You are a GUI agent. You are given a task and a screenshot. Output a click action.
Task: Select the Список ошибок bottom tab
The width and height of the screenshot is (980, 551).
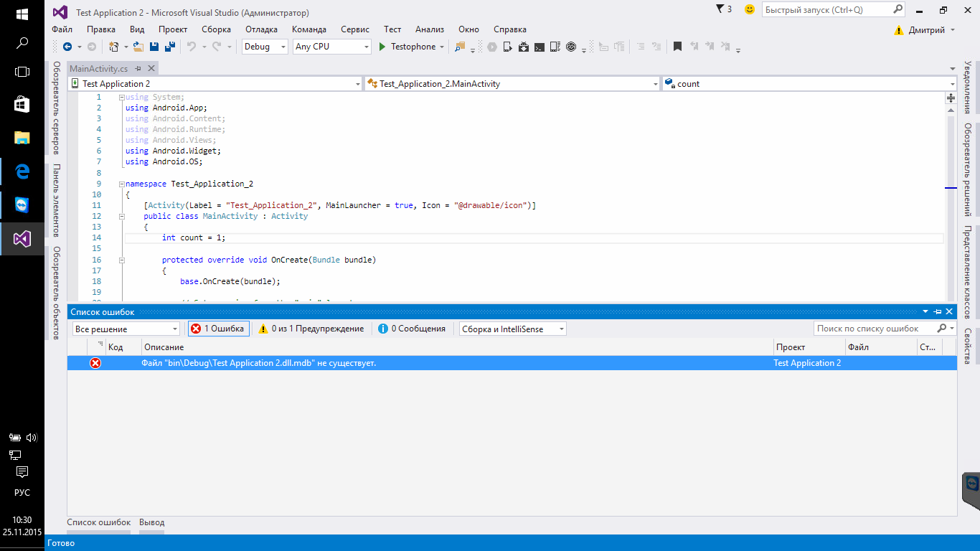click(x=99, y=522)
